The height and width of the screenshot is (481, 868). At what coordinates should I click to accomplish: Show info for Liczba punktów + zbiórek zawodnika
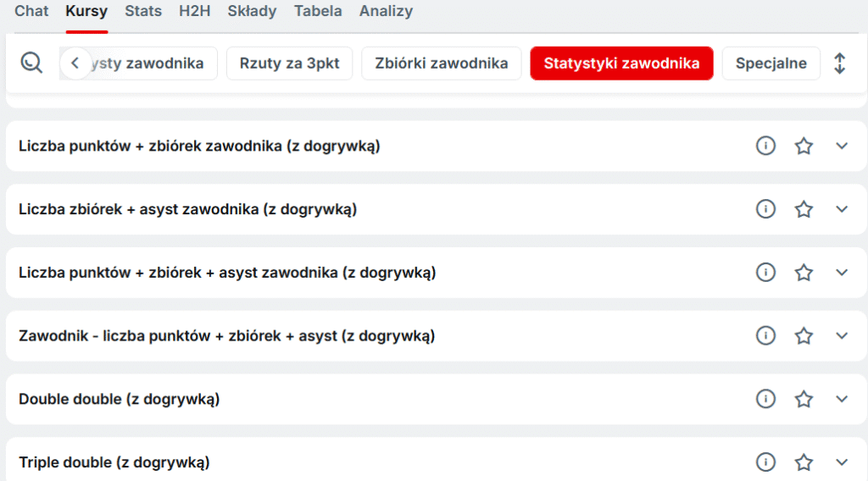click(765, 146)
